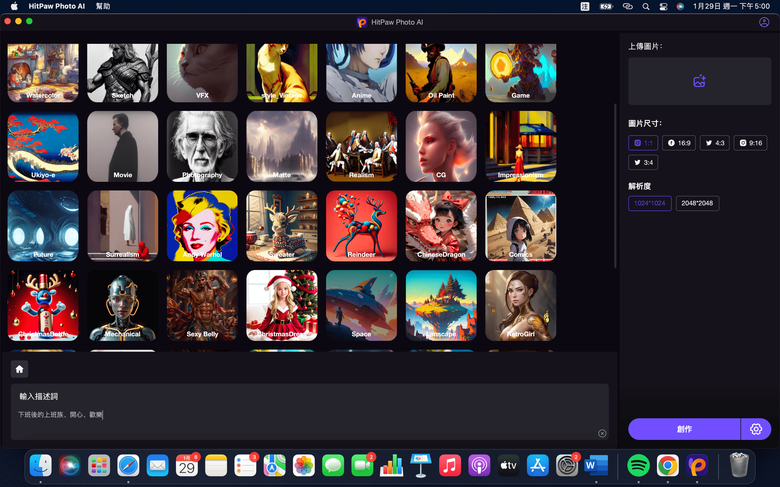Choose the ChineseDragon style thumbnail

tap(441, 226)
